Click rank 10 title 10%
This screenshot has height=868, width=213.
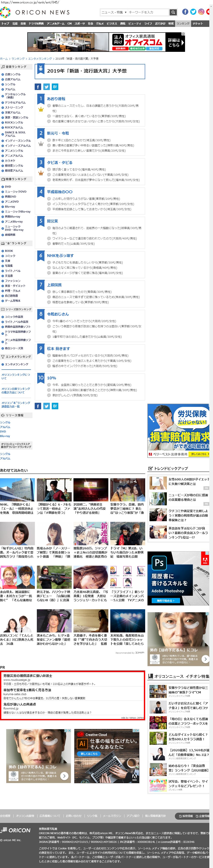tap(52, 378)
